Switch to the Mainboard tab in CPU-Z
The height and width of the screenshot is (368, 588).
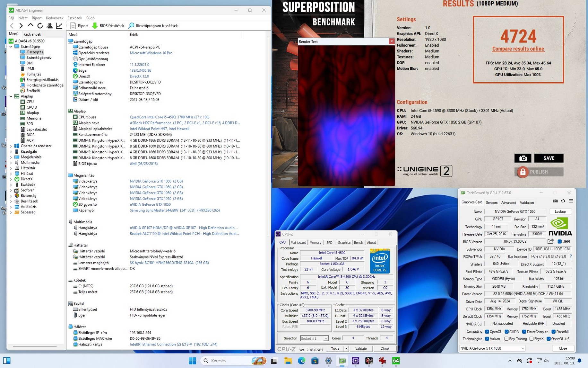coord(298,243)
